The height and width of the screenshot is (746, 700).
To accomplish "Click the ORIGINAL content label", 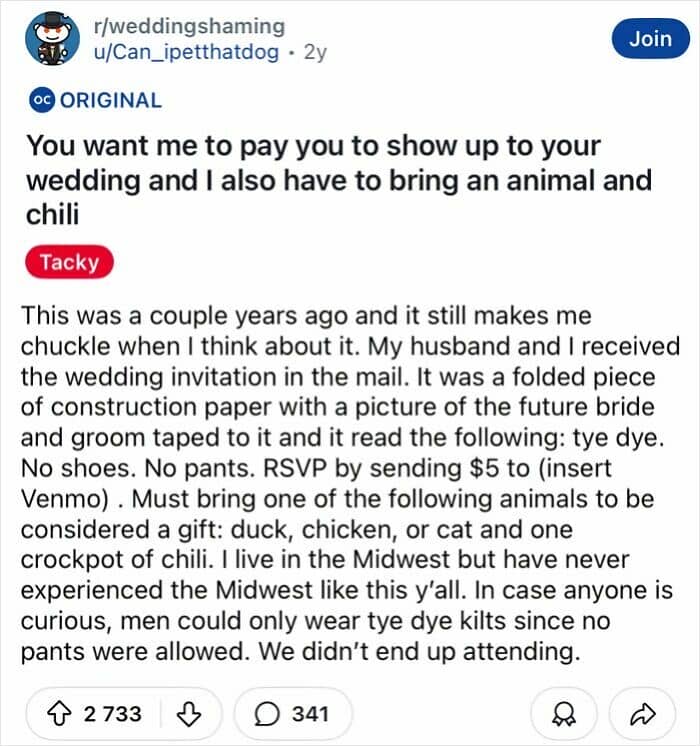I will [111, 100].
